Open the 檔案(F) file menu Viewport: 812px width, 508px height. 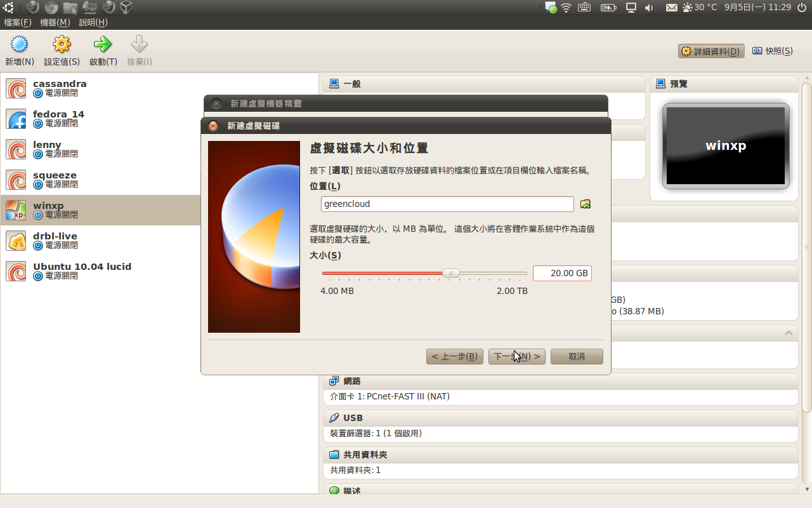(x=18, y=22)
